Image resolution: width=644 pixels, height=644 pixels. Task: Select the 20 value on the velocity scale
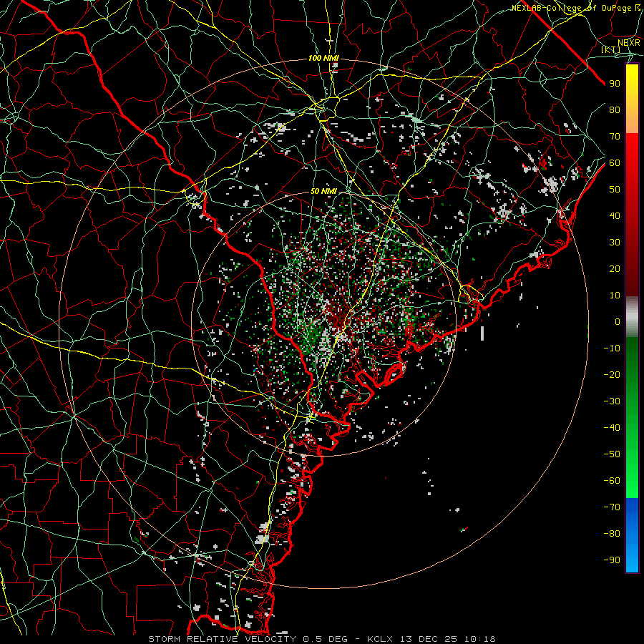click(615, 268)
